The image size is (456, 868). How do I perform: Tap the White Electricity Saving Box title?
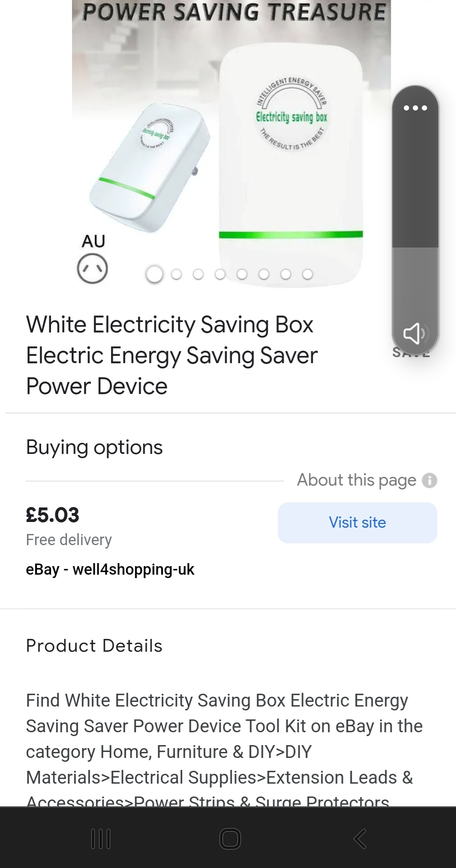tap(171, 355)
